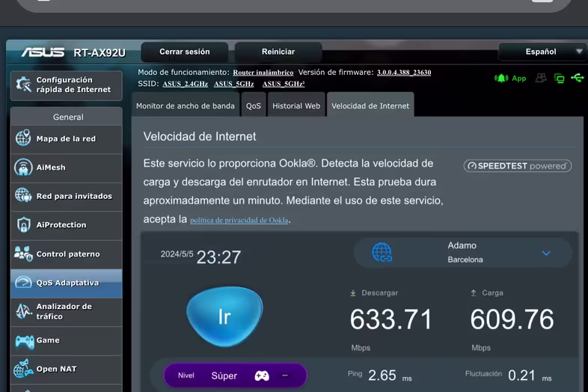Expand the Adamo Barcelona server selector chevron

coord(546,253)
